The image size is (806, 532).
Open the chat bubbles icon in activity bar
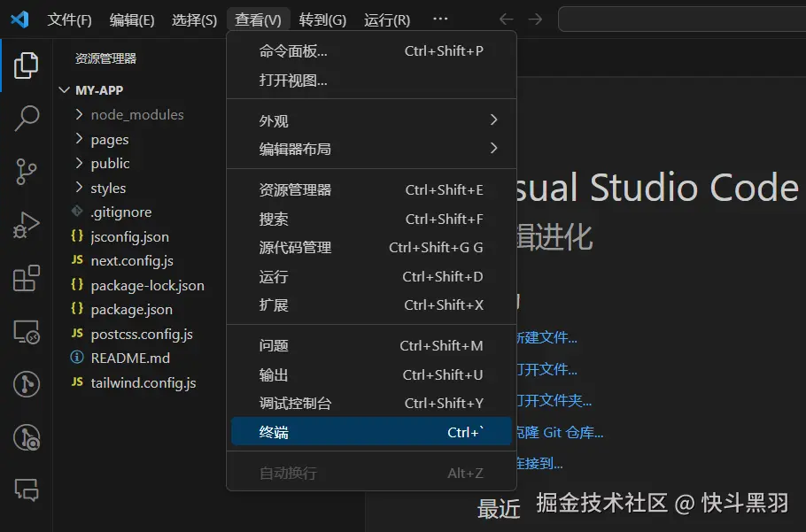27,490
